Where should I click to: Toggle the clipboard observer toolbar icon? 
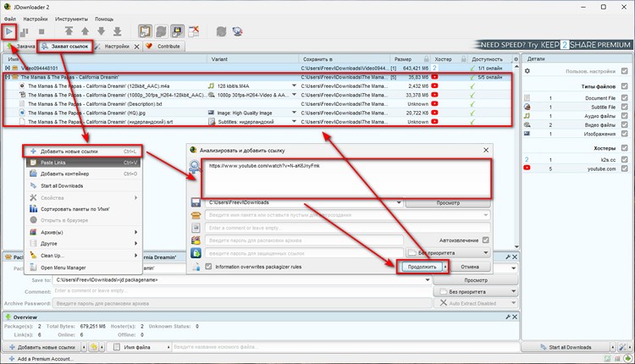(145, 31)
